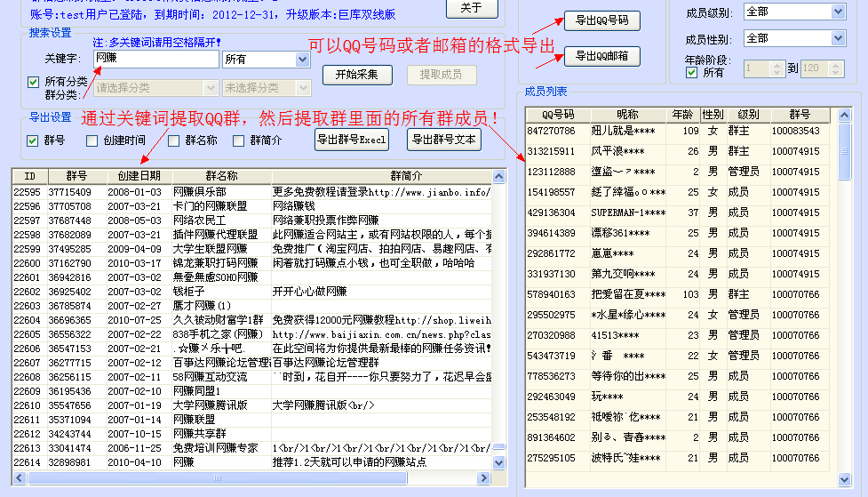Select group number 32898981 row
868x497 pixels.
(252, 462)
